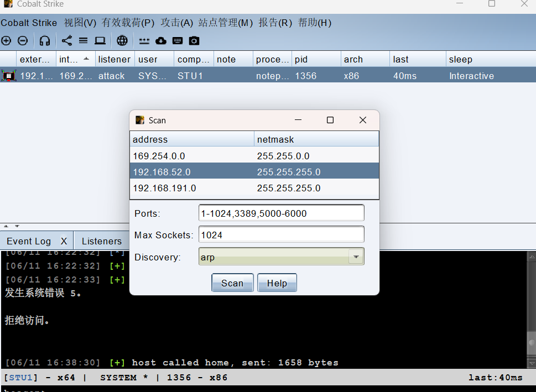The height and width of the screenshot is (392, 536).
Task: Switch to the Listeners tab
Action: 102,241
